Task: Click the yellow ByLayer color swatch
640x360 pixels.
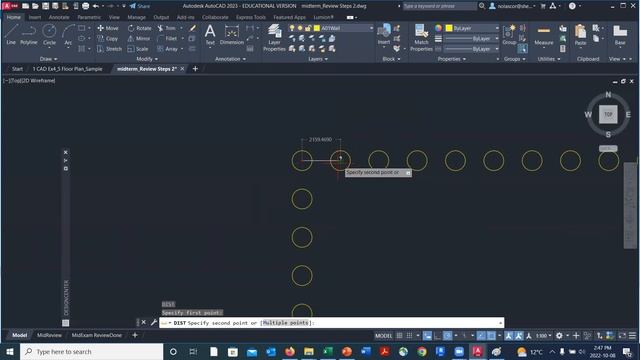Action: pos(449,28)
